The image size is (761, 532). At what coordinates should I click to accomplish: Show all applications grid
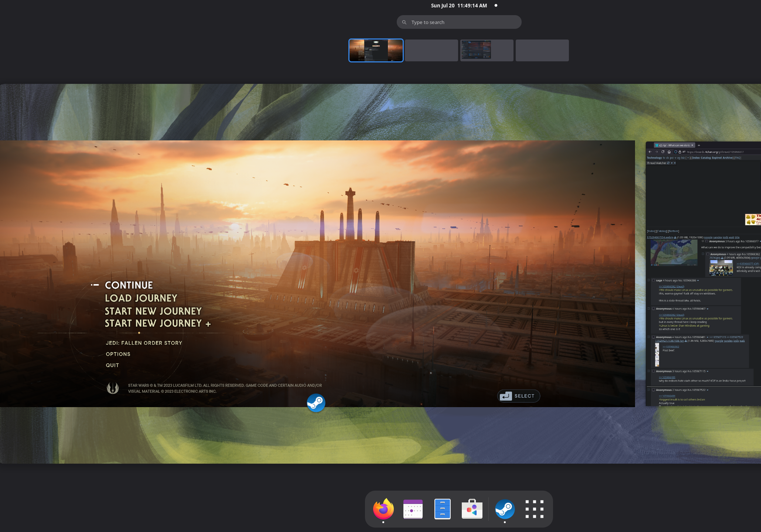click(534, 509)
